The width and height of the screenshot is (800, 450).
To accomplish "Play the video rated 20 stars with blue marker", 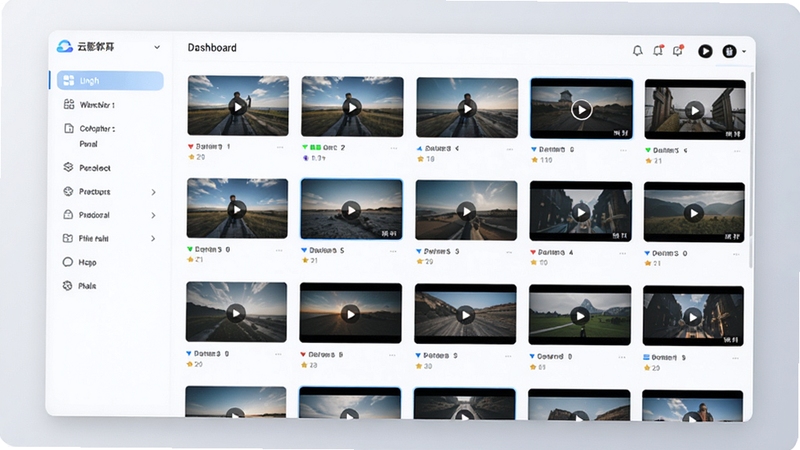I will [236, 312].
